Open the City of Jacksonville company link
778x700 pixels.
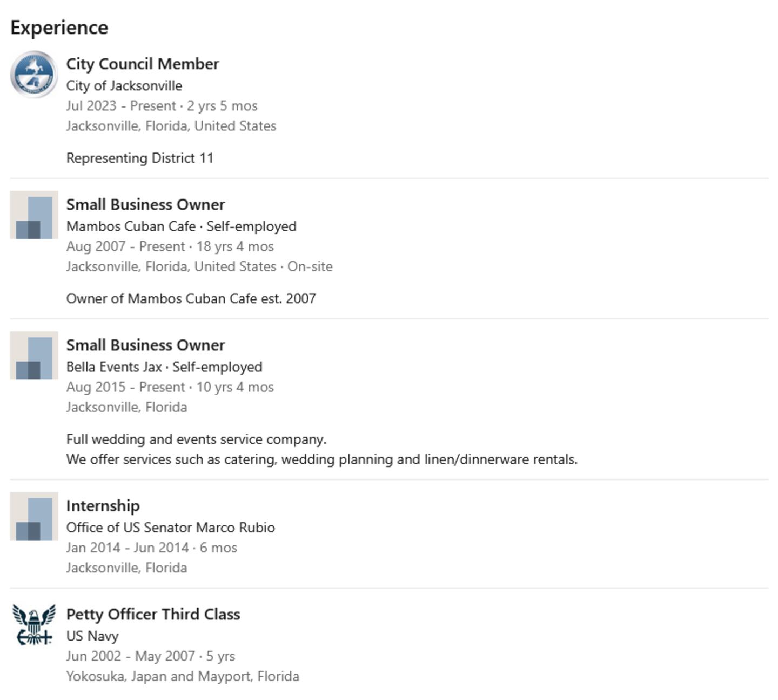pyautogui.click(x=124, y=86)
